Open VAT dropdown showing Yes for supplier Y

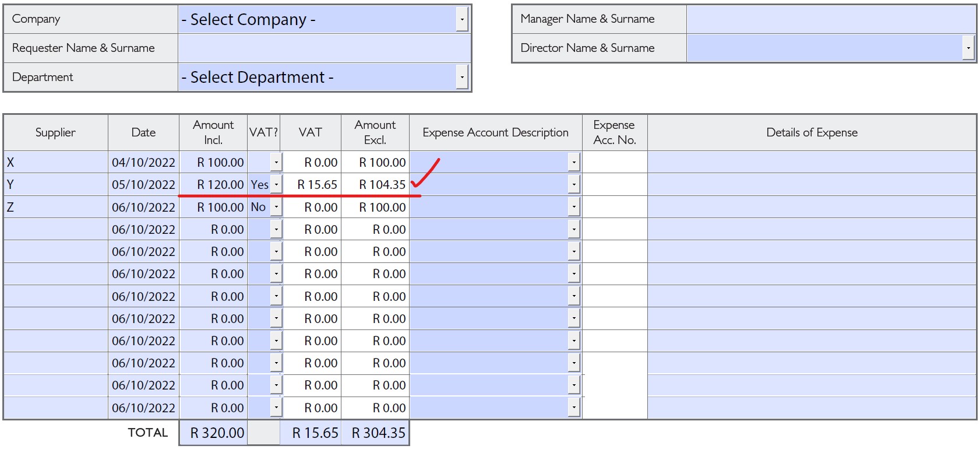[276, 185]
